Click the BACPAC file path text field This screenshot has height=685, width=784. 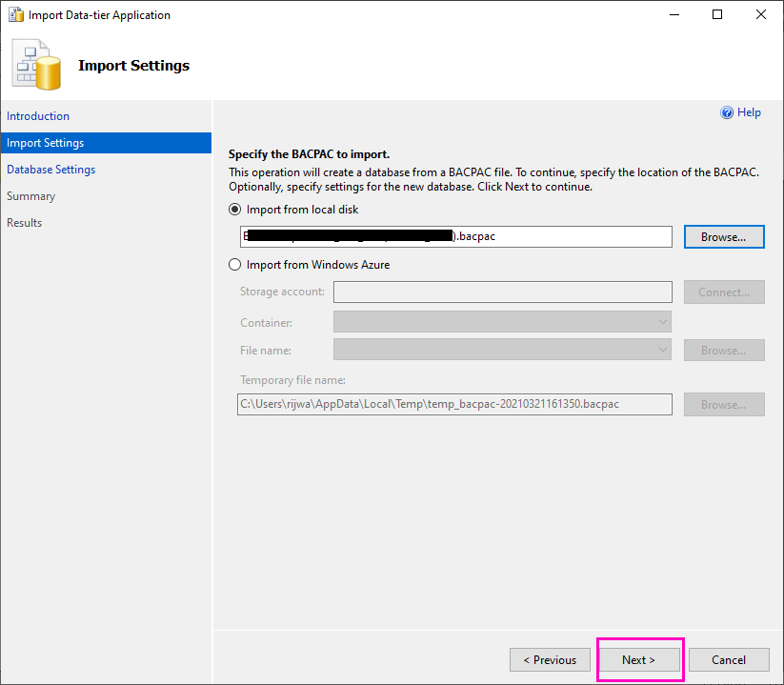454,236
